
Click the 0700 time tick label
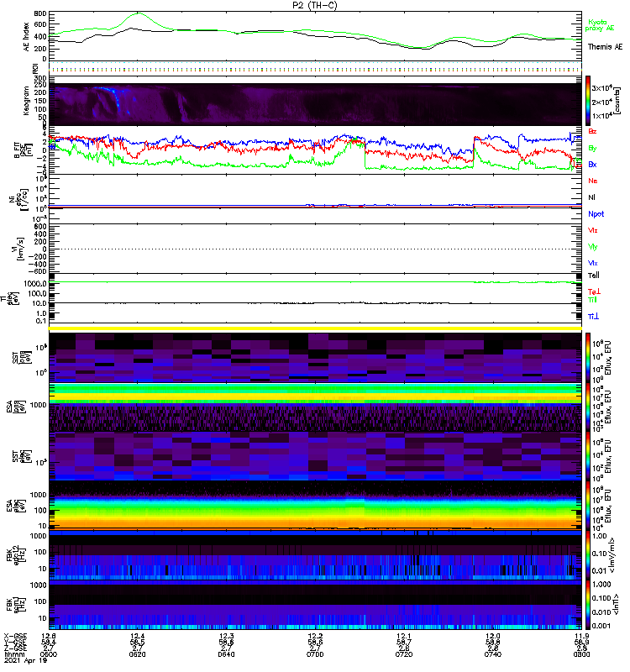pos(315,654)
